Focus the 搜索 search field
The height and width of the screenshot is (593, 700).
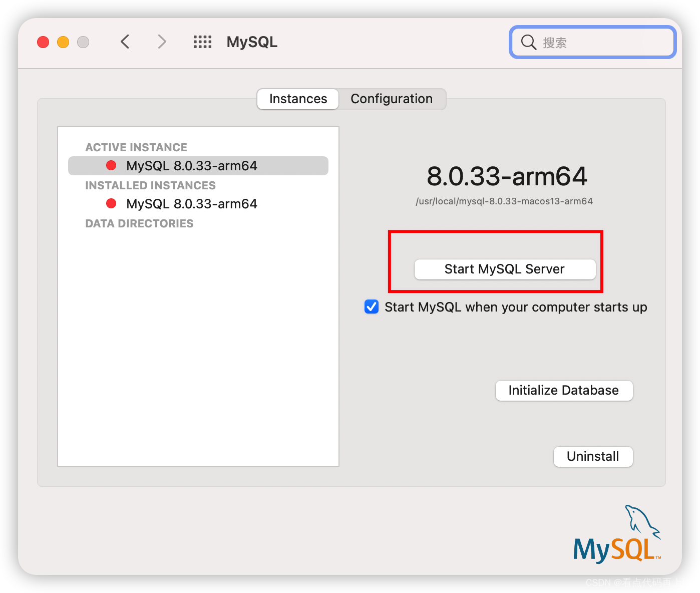coord(593,43)
